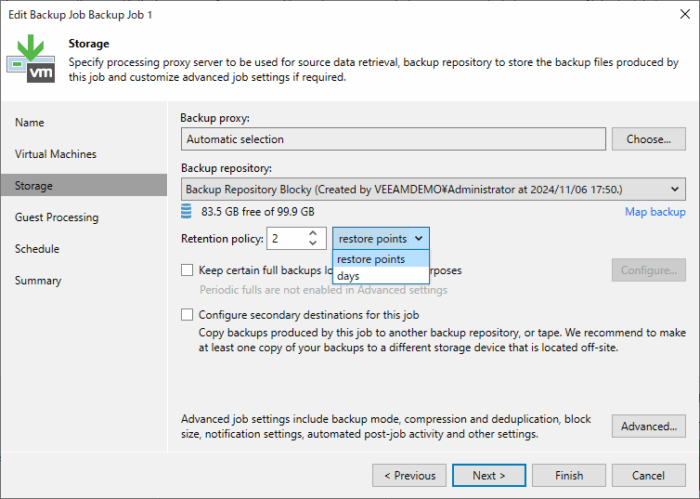Click the Backup proxy Automatic selection field
The height and width of the screenshot is (499, 700).
(393, 139)
